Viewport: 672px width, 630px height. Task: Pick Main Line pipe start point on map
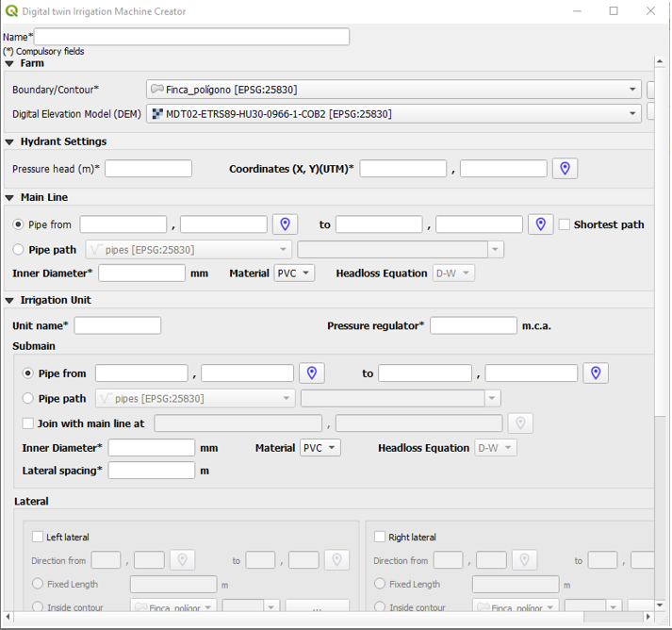click(285, 224)
